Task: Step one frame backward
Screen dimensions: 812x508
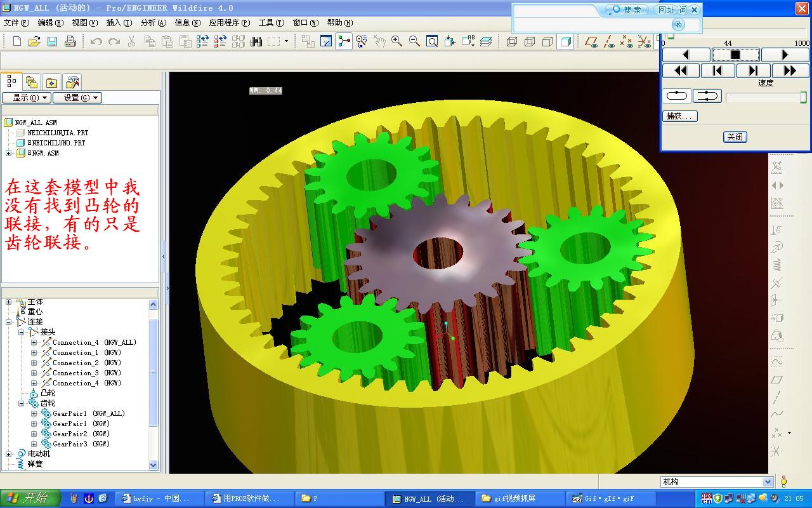Action: [717, 70]
